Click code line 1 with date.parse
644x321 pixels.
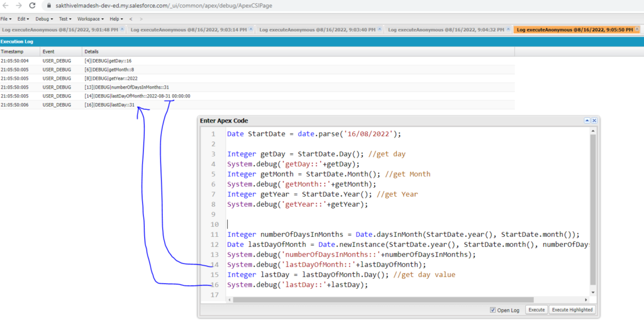313,134
